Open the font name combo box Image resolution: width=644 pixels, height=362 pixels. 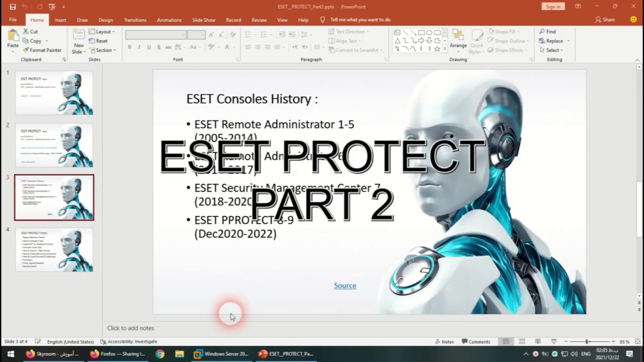coord(156,35)
